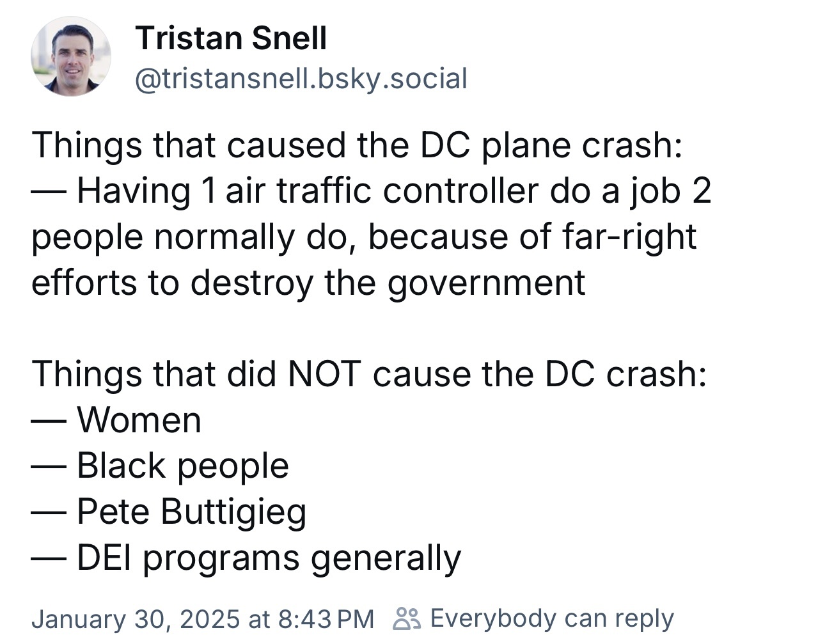Click the line "Things that caused the DC plane crash:"

358,145
